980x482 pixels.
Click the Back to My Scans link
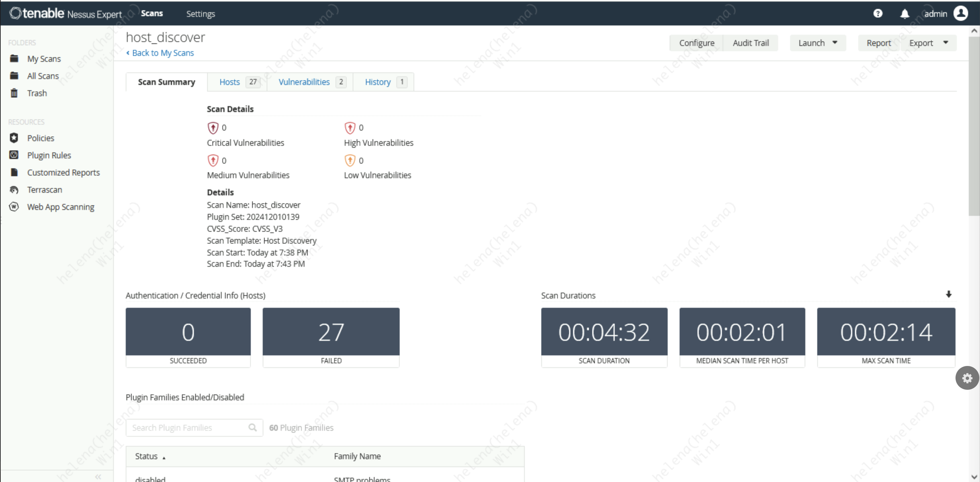pos(162,53)
